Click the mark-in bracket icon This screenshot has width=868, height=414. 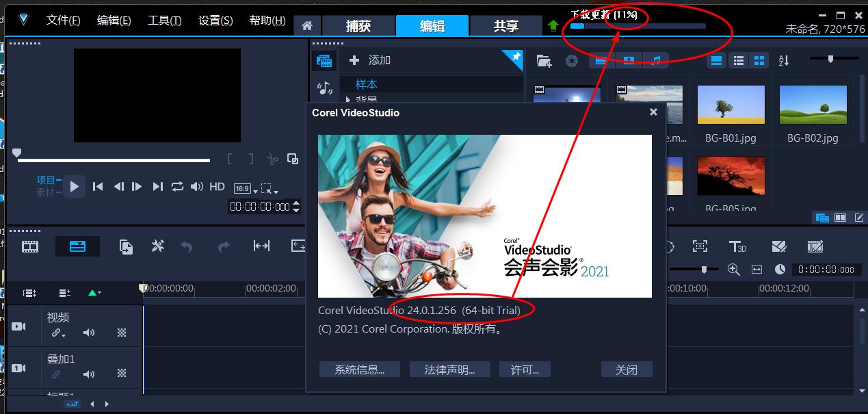tap(231, 159)
